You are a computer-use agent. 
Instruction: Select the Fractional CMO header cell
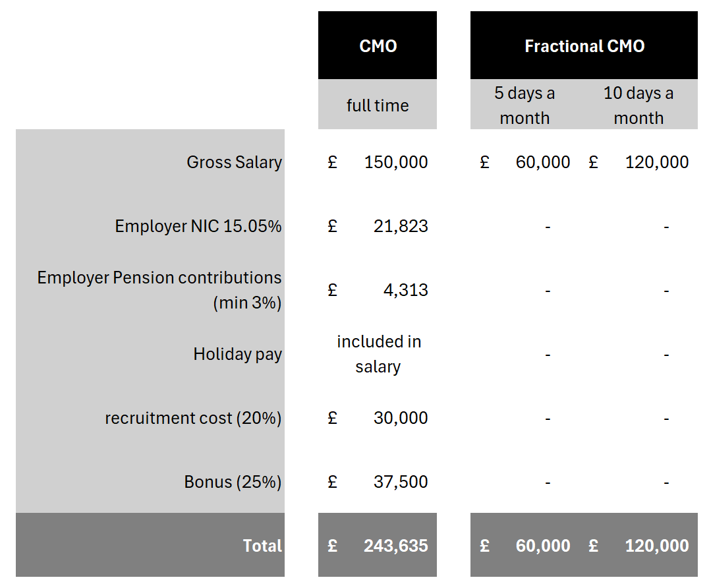pyautogui.click(x=584, y=46)
